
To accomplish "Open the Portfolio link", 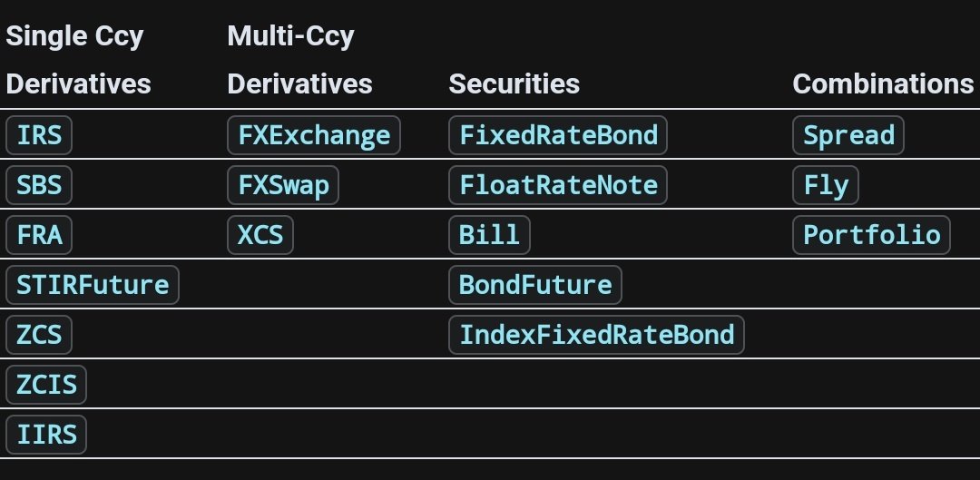I will click(x=871, y=235).
